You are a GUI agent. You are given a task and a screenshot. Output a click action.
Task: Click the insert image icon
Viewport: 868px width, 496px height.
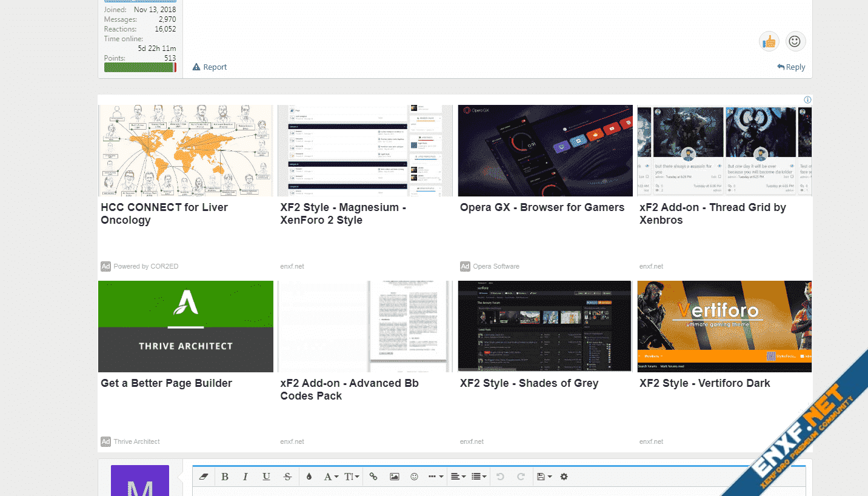coord(394,477)
